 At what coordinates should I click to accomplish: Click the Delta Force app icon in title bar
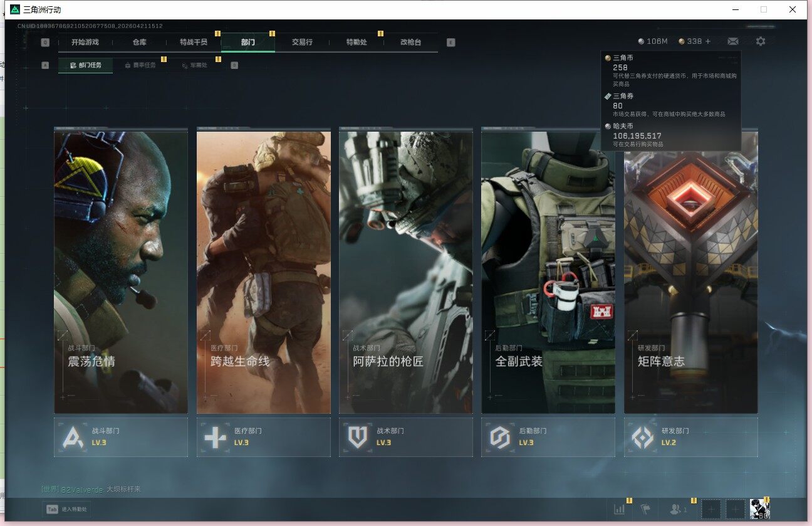click(x=15, y=9)
